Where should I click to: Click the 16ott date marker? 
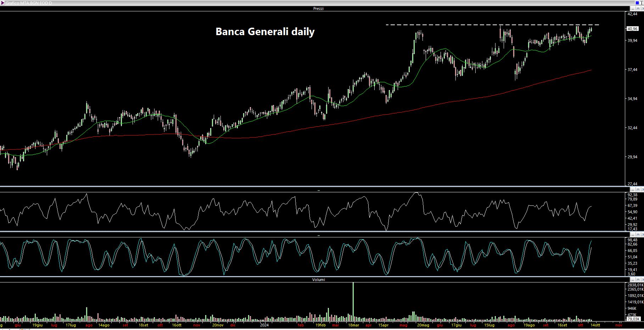(x=177, y=325)
